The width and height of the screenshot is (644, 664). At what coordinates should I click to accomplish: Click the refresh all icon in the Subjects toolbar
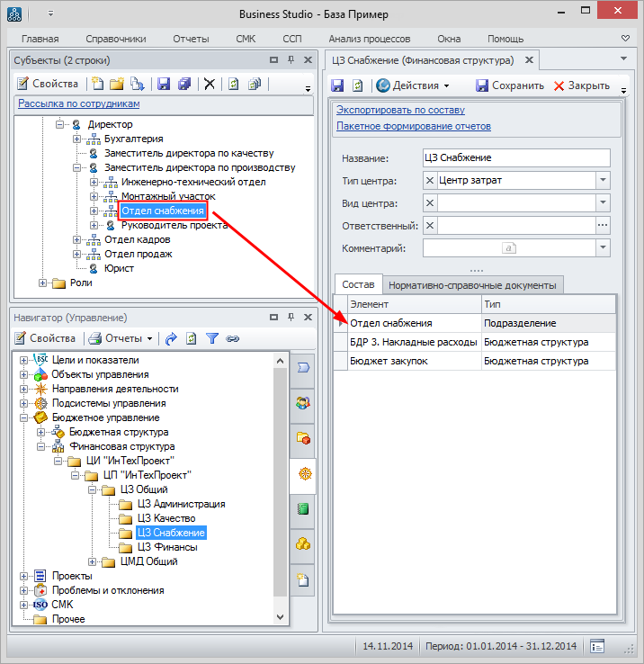255,84
